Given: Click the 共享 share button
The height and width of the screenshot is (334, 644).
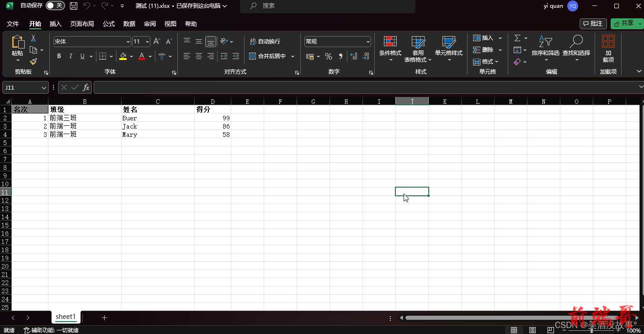Looking at the screenshot, I should click(x=625, y=23).
